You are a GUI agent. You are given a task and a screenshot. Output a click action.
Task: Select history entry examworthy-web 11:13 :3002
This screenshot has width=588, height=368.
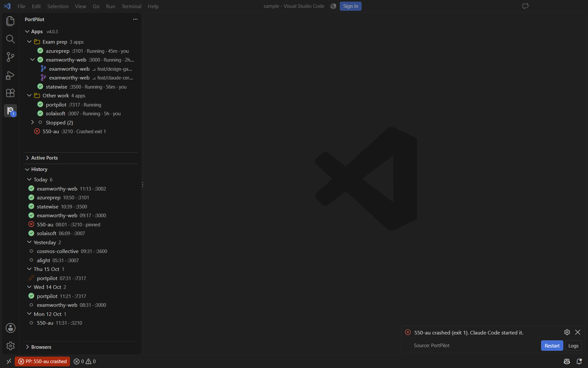80,189
